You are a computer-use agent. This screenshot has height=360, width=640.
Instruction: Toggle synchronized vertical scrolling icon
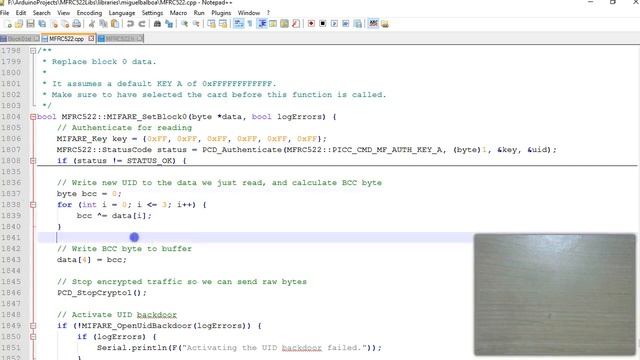coord(211,24)
